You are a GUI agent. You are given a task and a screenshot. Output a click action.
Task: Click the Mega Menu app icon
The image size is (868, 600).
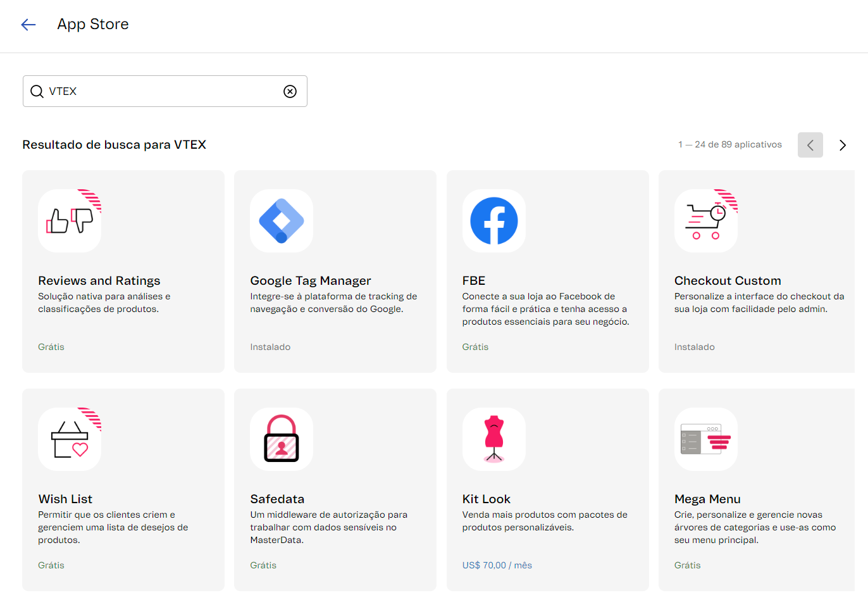(x=705, y=439)
